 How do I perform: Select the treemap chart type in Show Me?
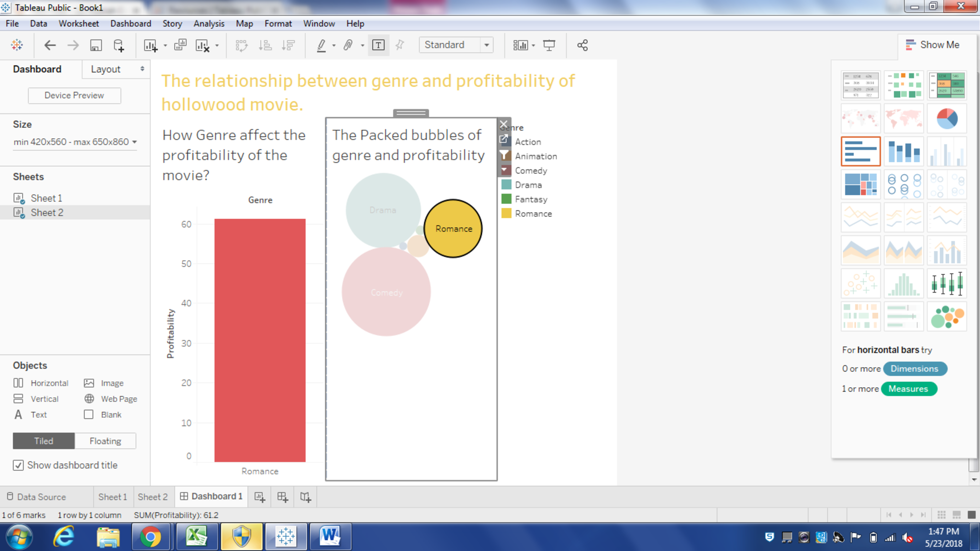click(x=860, y=184)
